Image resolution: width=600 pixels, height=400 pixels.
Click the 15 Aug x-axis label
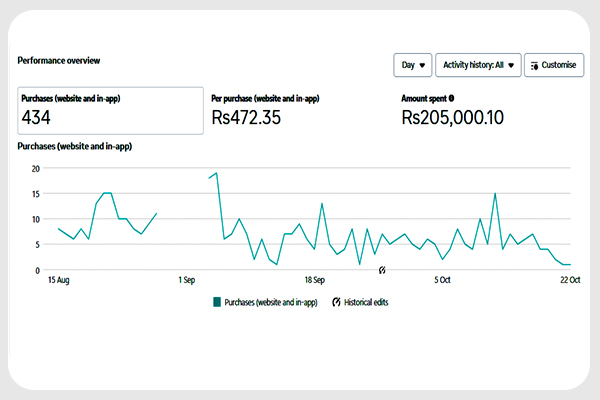[59, 281]
